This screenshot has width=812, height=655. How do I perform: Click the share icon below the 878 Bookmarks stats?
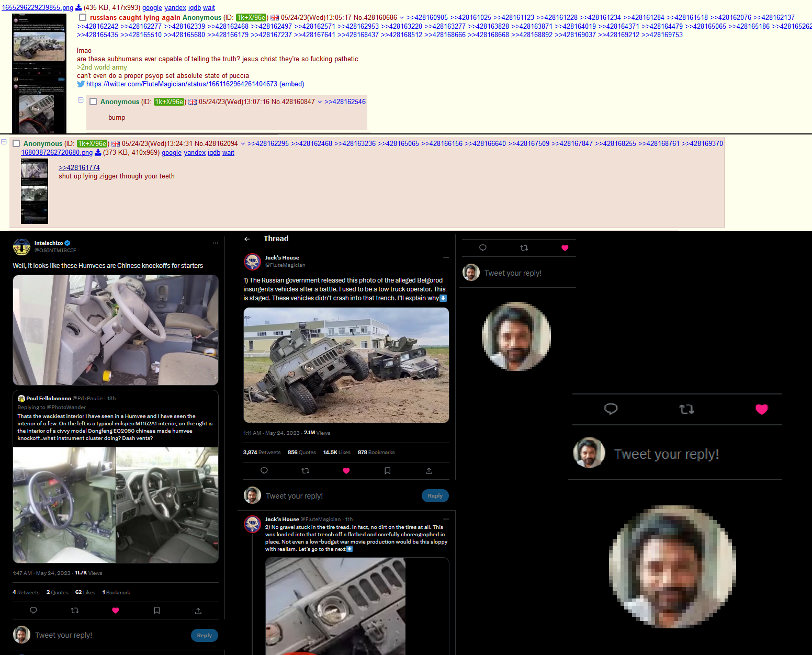(x=429, y=471)
